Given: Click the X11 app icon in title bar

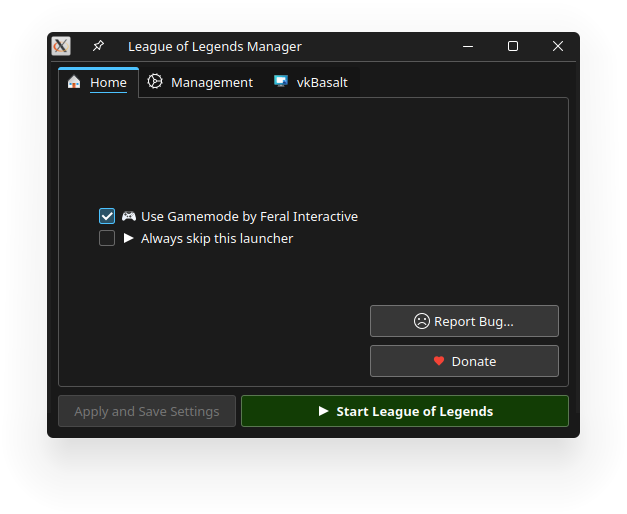Looking at the screenshot, I should tap(61, 46).
